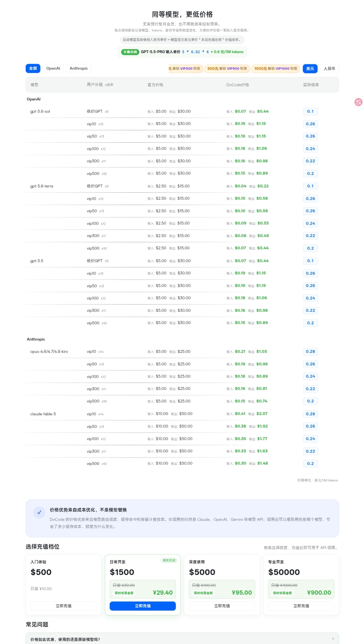Click 立即充值 on the 入门体验 $500 card

pyautogui.click(x=64, y=606)
